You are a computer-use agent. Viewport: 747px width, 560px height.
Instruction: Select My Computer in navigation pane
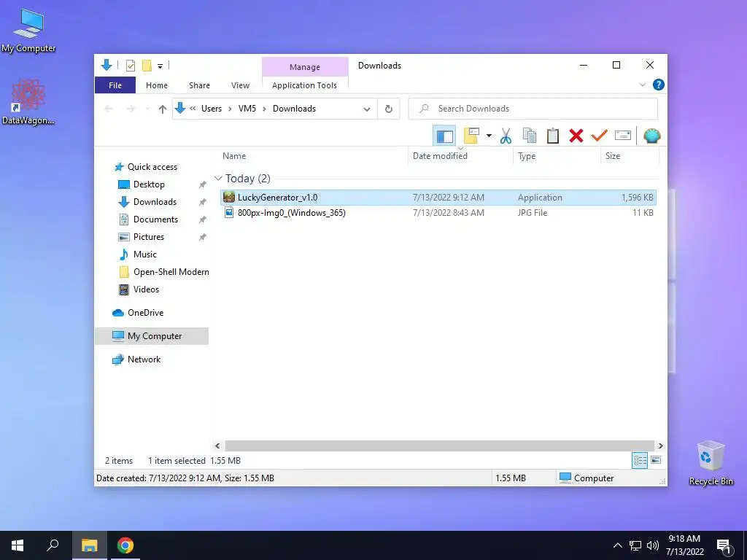152,336
